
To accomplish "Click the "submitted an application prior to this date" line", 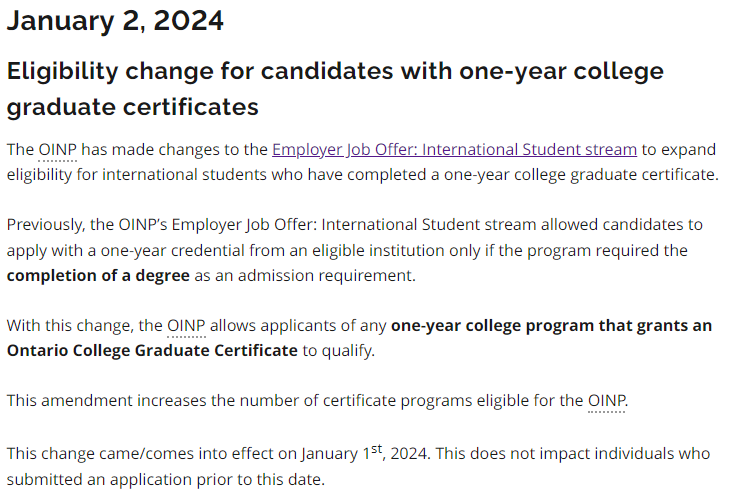I will 166,480.
